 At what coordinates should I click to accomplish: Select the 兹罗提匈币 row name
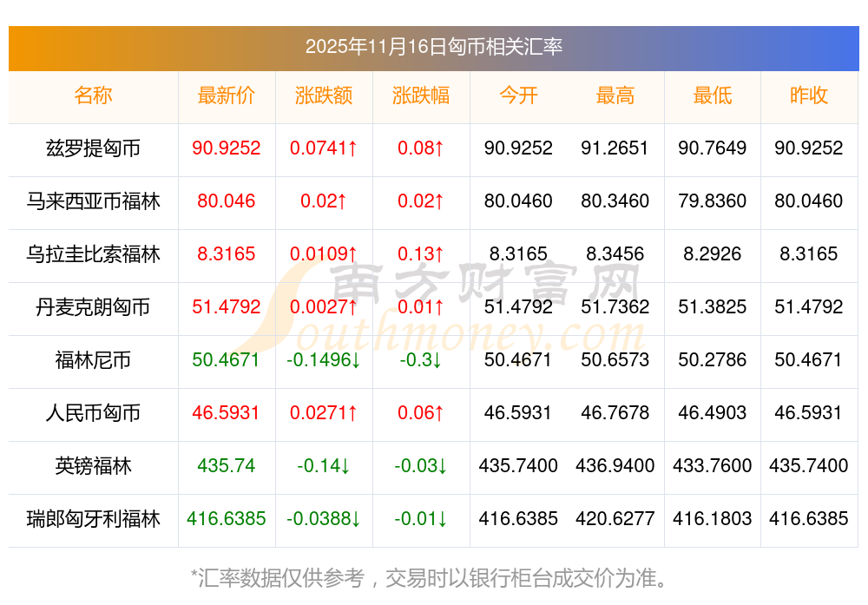[93, 148]
